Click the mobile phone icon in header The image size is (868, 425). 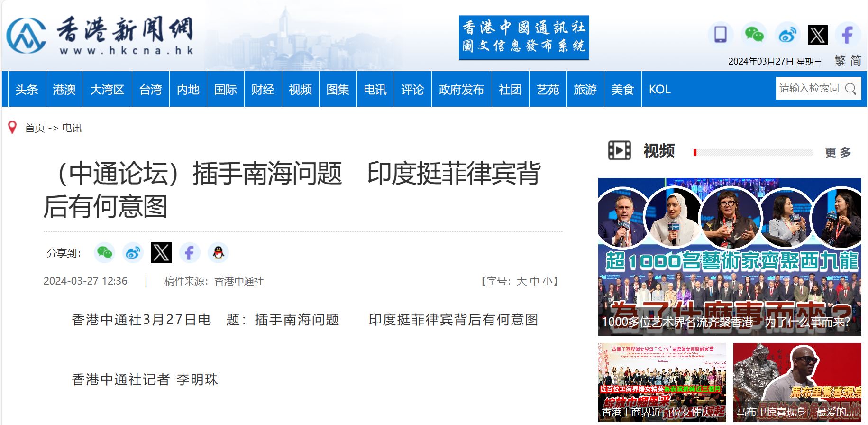point(721,35)
